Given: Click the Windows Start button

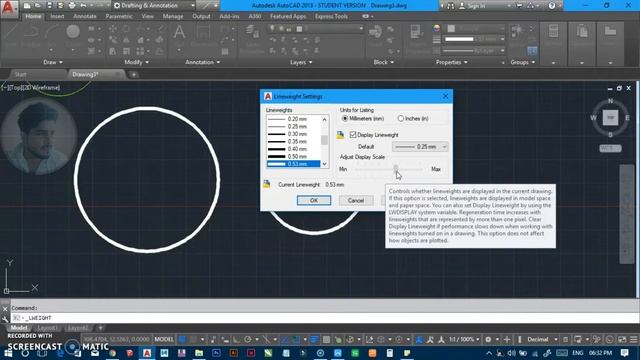Looking at the screenshot, I should coord(8,353).
